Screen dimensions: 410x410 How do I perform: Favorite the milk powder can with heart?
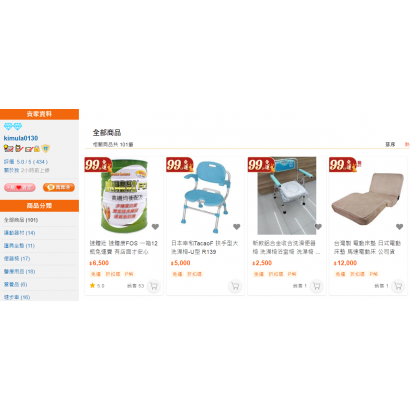pyautogui.click(x=155, y=227)
